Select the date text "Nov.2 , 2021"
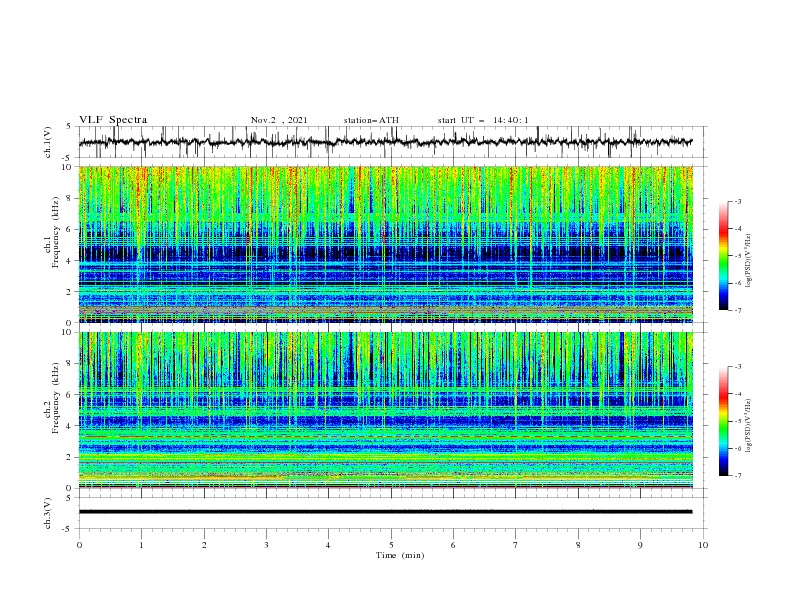This screenshot has width=792, height=612. [279, 120]
